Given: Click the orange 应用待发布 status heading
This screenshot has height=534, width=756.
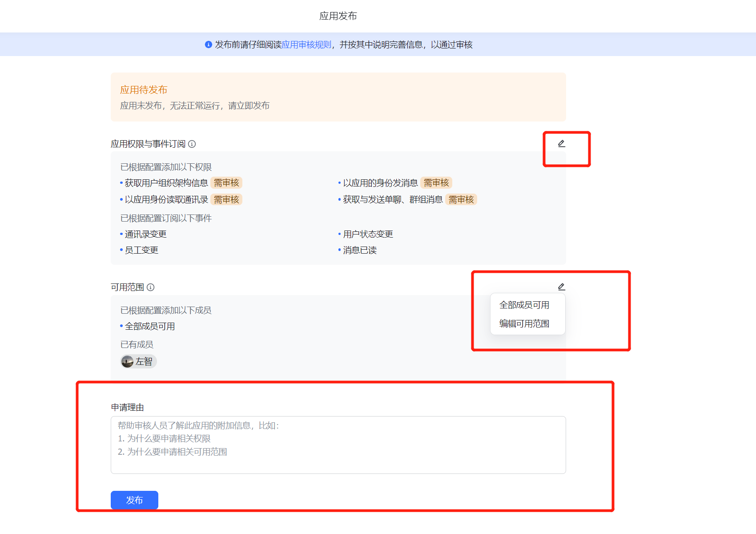Looking at the screenshot, I should click(x=144, y=90).
